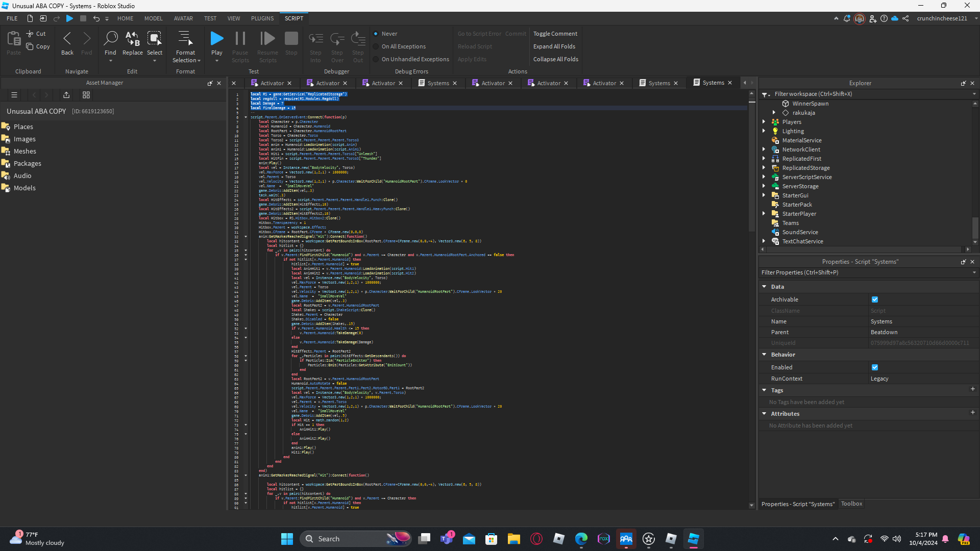Image resolution: width=980 pixels, height=551 pixels.
Task: Expand the Players node in Explorer
Action: tap(764, 122)
